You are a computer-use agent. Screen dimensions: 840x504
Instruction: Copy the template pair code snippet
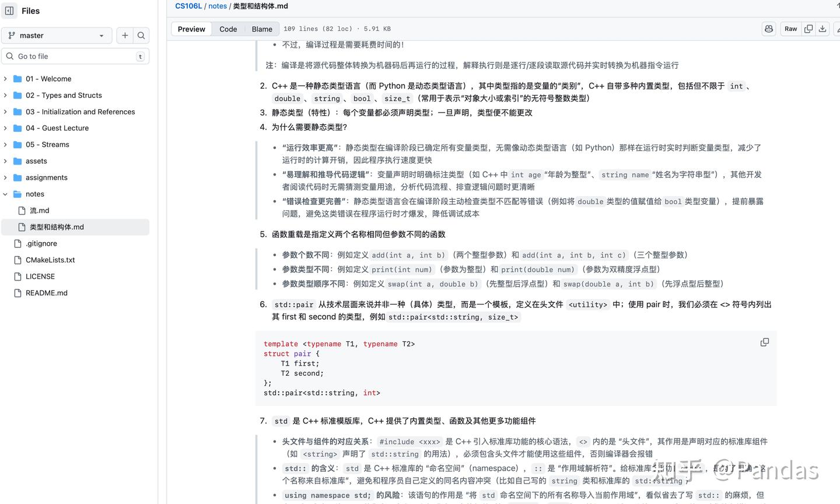764,342
